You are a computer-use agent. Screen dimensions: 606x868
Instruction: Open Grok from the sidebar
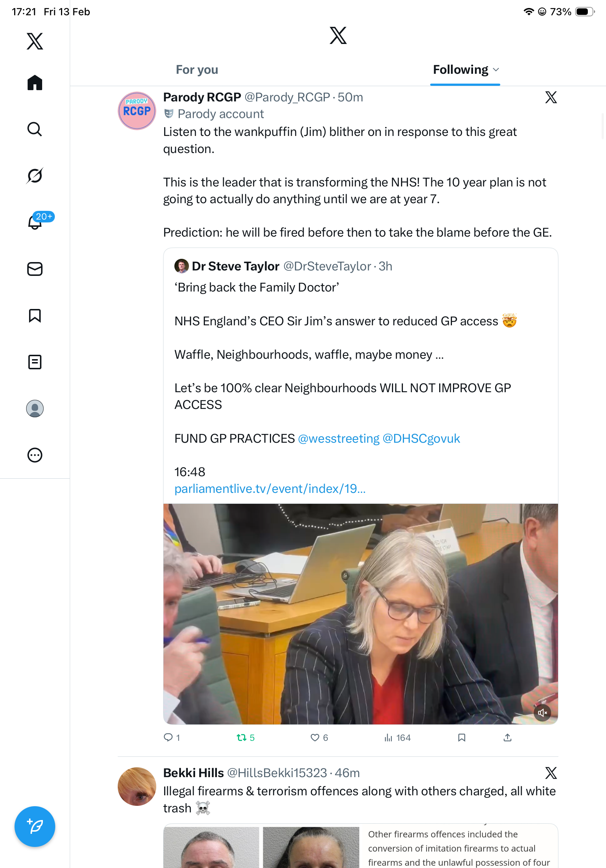[35, 176]
